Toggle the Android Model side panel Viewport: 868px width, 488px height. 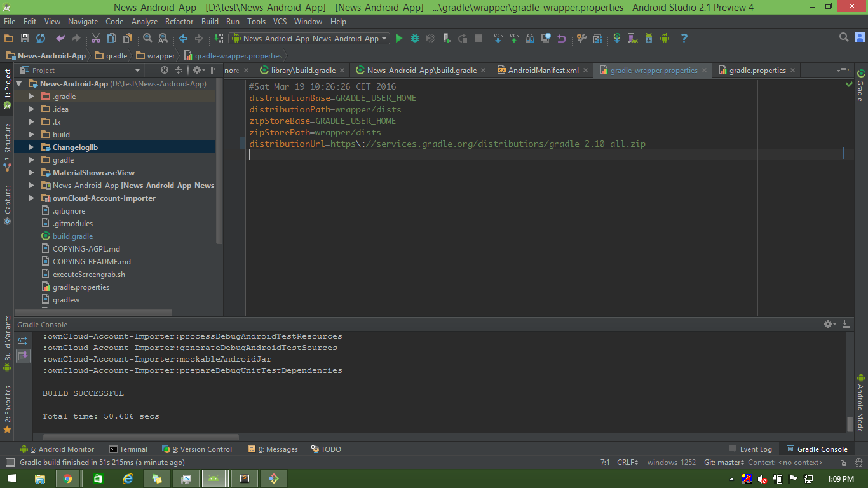(x=860, y=403)
